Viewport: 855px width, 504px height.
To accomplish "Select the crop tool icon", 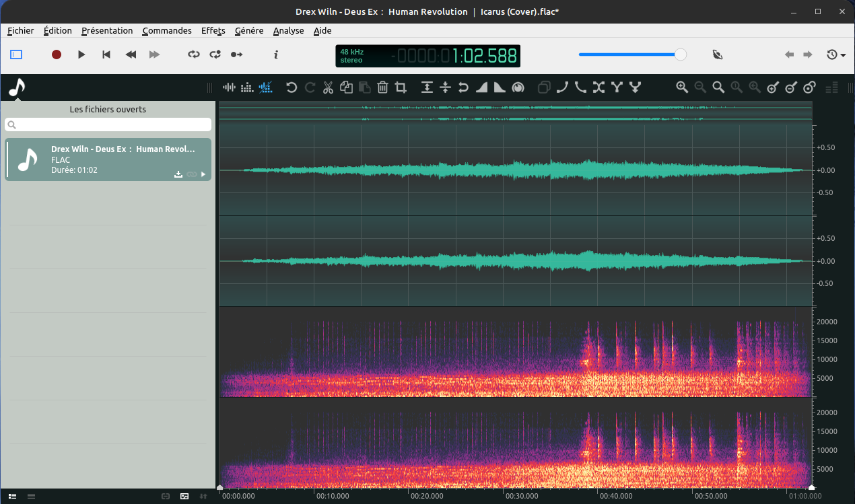I will coord(401,87).
